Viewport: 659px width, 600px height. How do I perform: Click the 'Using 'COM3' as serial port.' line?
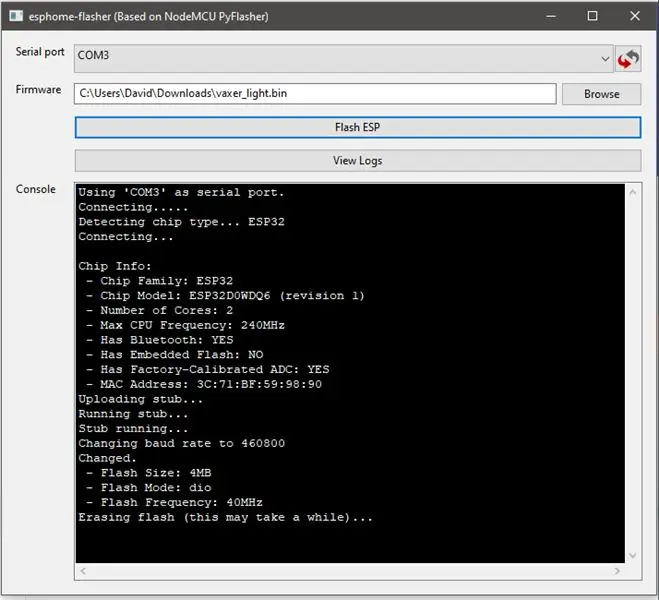pyautogui.click(x=181, y=192)
